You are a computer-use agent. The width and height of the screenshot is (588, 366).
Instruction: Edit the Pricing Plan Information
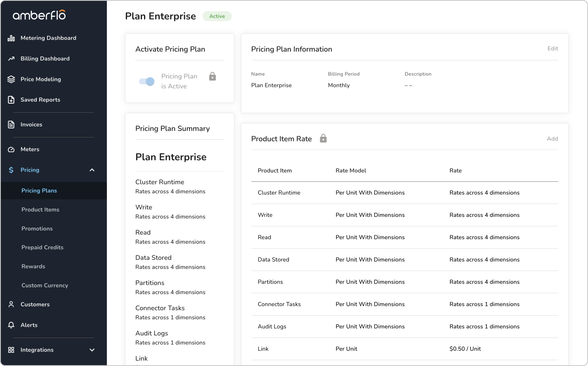[x=553, y=49]
